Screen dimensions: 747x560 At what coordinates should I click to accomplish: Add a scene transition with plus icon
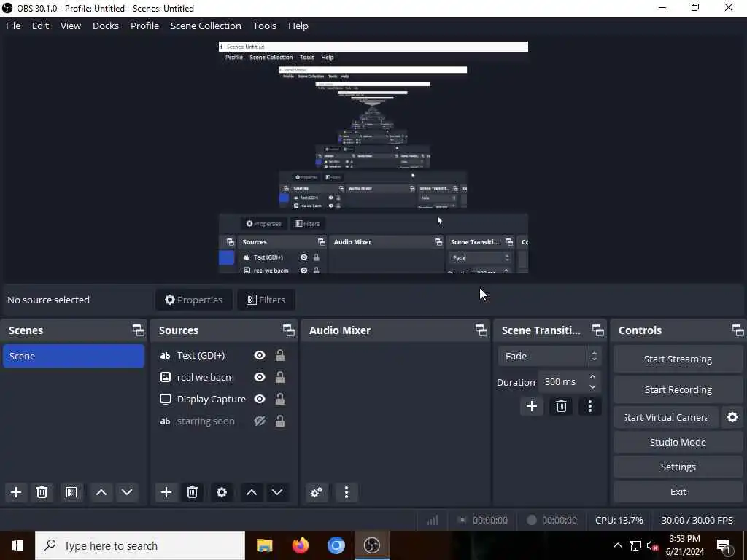click(x=532, y=406)
